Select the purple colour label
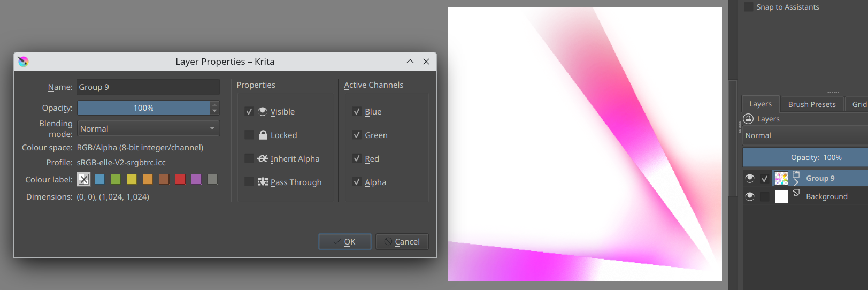The width and height of the screenshot is (868, 290). pos(196,179)
